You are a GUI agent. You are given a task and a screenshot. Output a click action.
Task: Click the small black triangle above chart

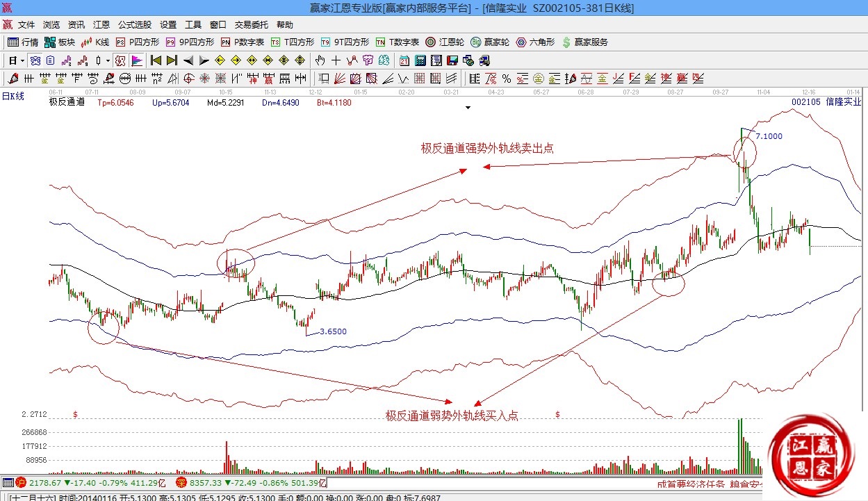click(468, 108)
